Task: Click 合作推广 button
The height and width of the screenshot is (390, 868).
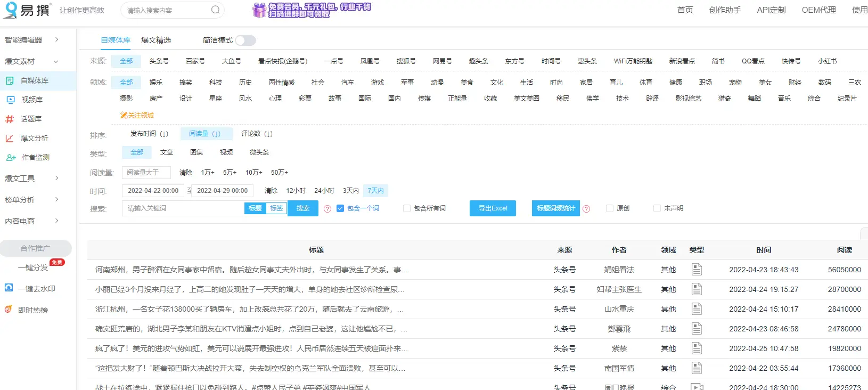Action: pos(36,248)
